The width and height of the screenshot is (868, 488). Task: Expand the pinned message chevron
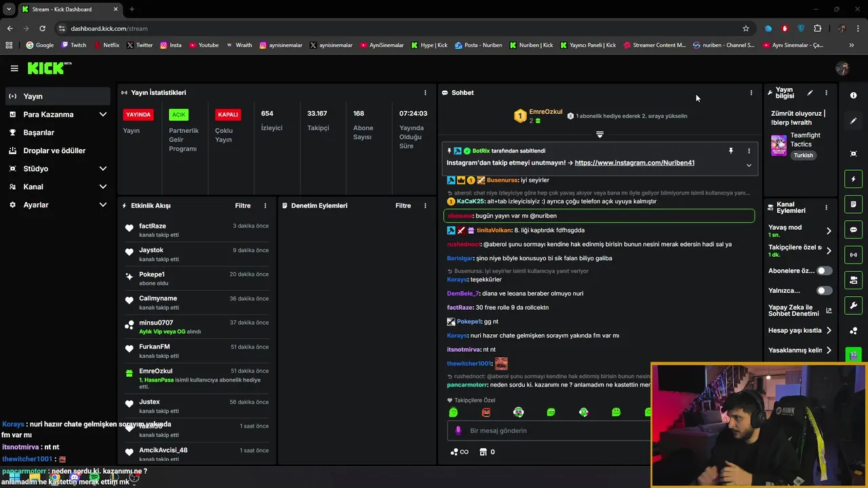click(749, 165)
